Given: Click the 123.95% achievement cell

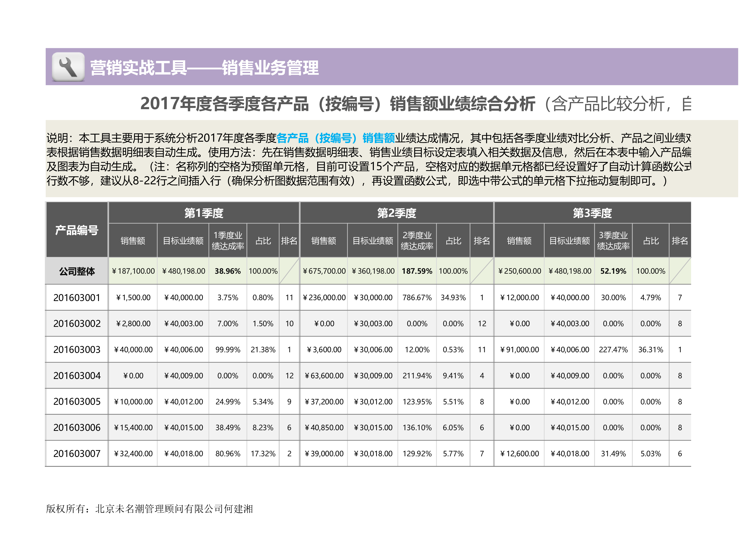Looking at the screenshot, I should point(417,402).
